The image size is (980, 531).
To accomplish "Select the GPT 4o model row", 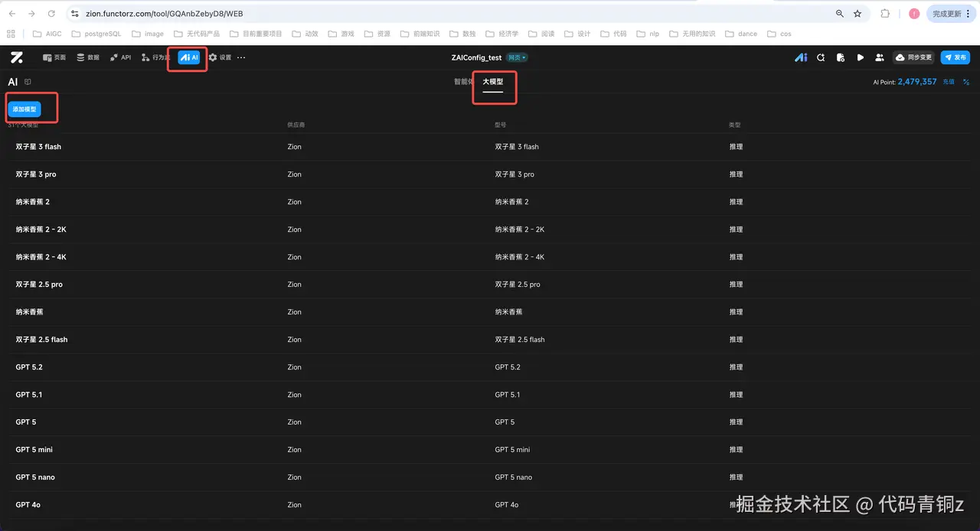I will click(490, 505).
